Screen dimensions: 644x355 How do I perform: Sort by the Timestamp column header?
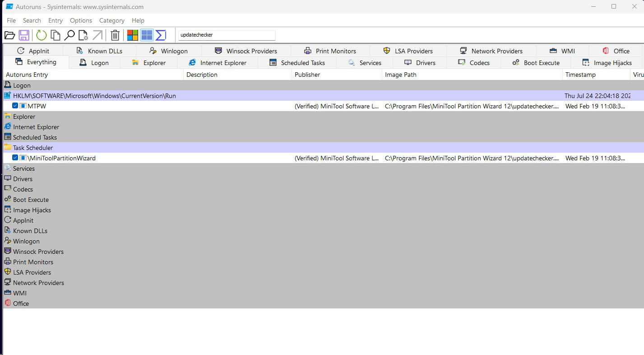click(580, 75)
